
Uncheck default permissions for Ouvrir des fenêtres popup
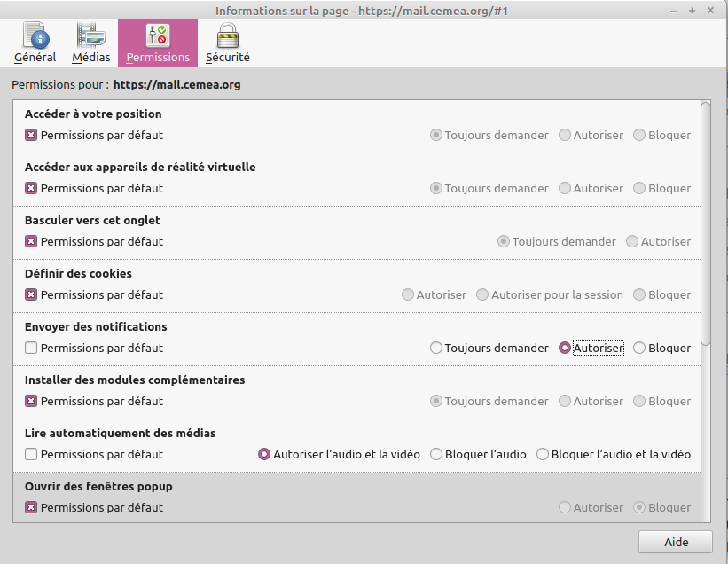point(31,508)
